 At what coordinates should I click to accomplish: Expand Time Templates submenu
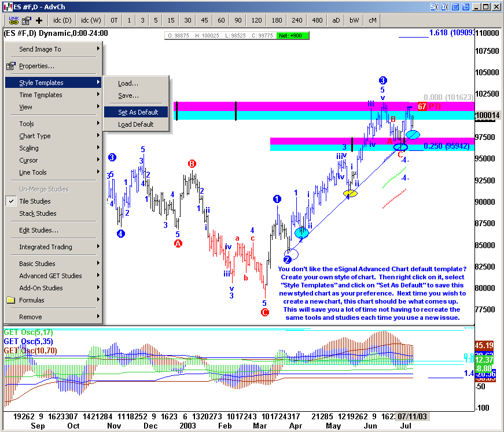click(x=53, y=95)
